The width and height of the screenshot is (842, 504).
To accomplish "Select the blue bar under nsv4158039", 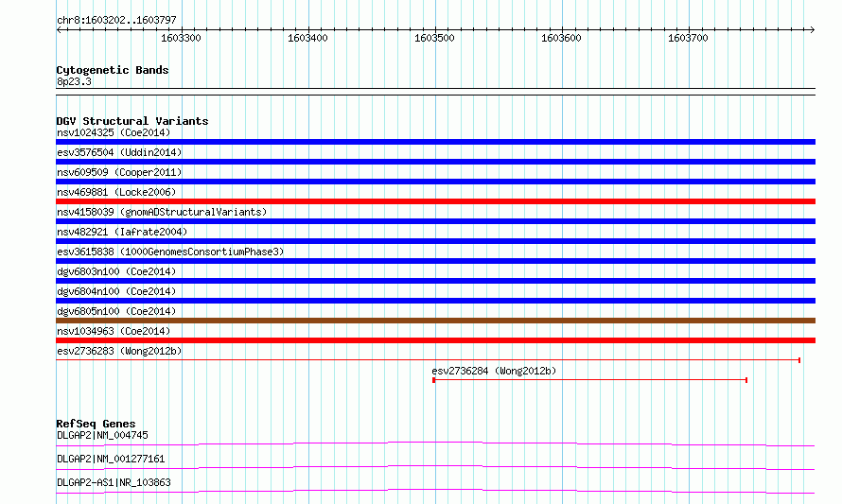I will pos(435,221).
